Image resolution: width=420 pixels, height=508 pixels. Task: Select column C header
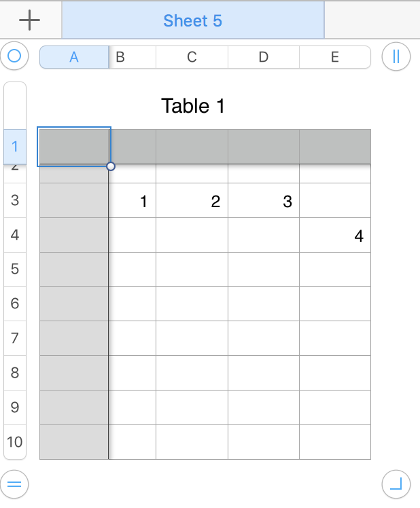pyautogui.click(x=192, y=58)
